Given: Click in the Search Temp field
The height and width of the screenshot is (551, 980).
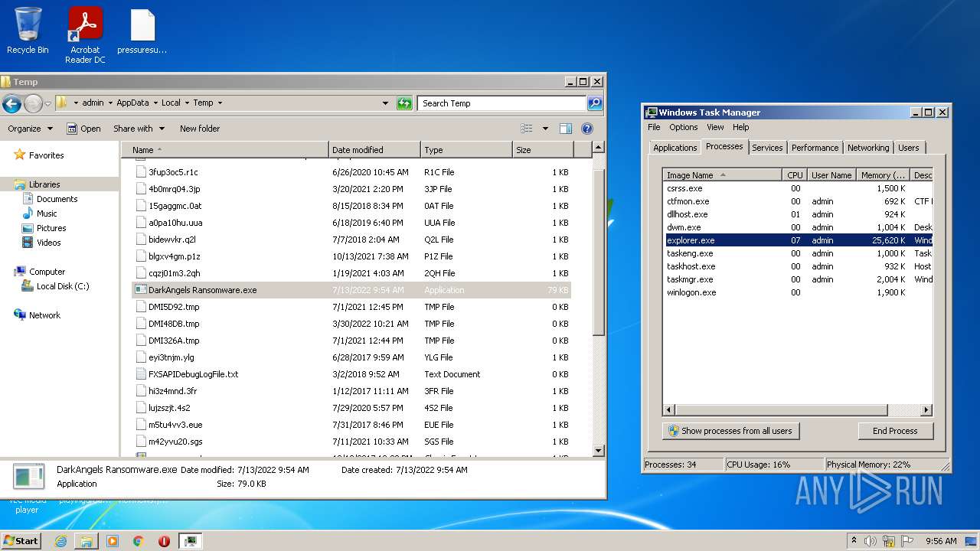Looking at the screenshot, I should [x=502, y=103].
